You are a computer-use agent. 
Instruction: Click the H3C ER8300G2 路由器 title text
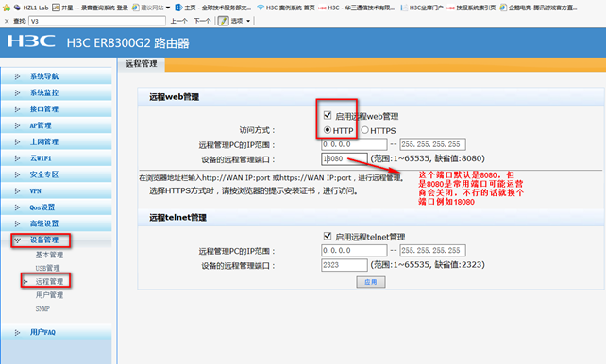[128, 42]
